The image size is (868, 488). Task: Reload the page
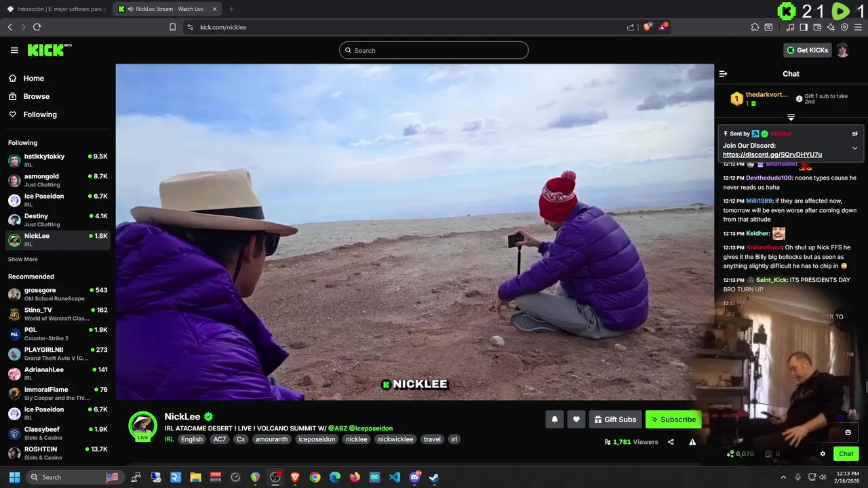pyautogui.click(x=37, y=27)
